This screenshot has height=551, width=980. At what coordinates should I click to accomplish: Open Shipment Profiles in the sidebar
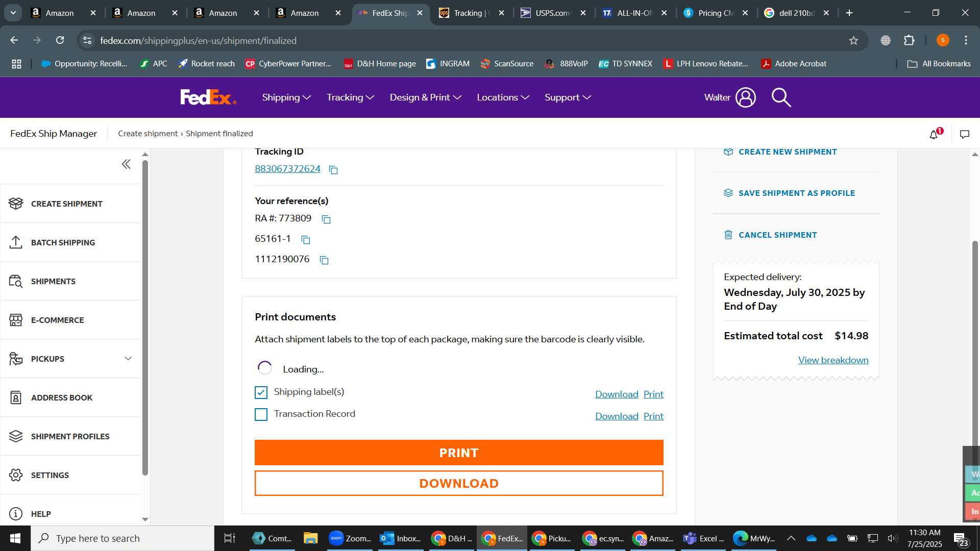[70, 436]
